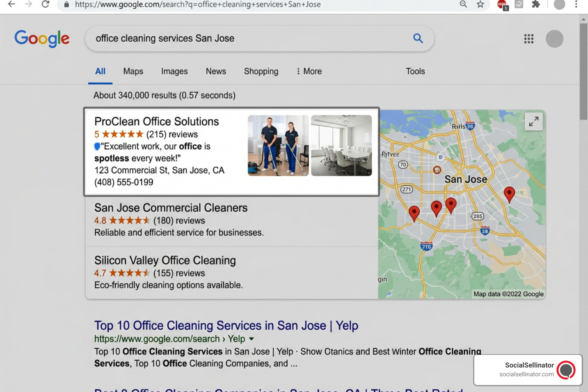588x392 pixels.
Task: Open the Chrome three-dot menu
Action: 576,5
